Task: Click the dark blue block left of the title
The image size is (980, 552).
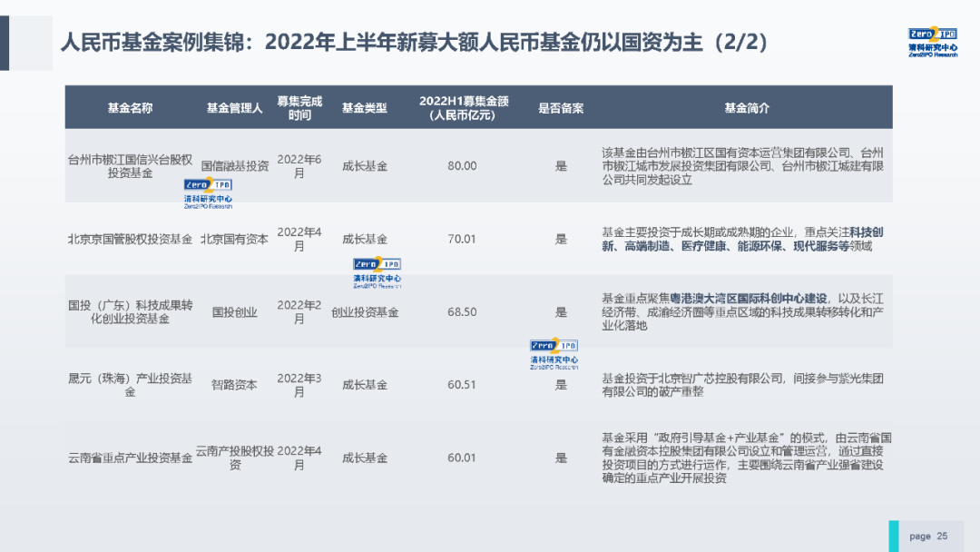Action: tap(5, 43)
